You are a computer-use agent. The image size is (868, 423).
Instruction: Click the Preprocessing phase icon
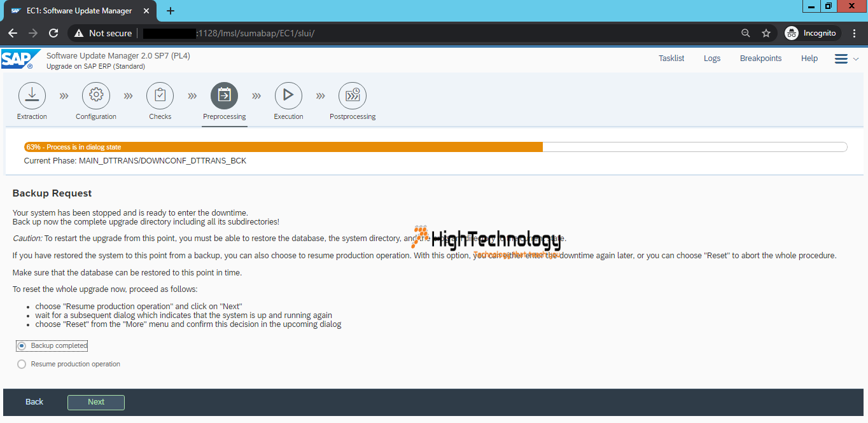[224, 95]
